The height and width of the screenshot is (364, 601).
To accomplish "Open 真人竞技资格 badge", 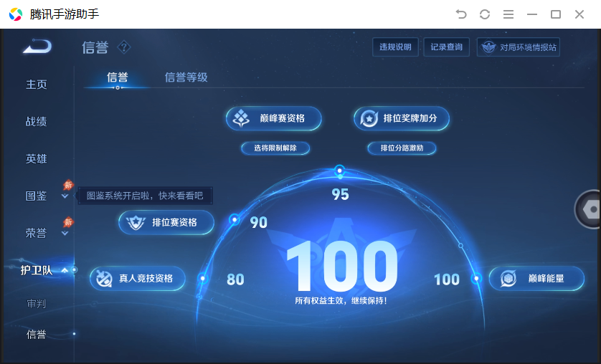I will pyautogui.click(x=138, y=278).
